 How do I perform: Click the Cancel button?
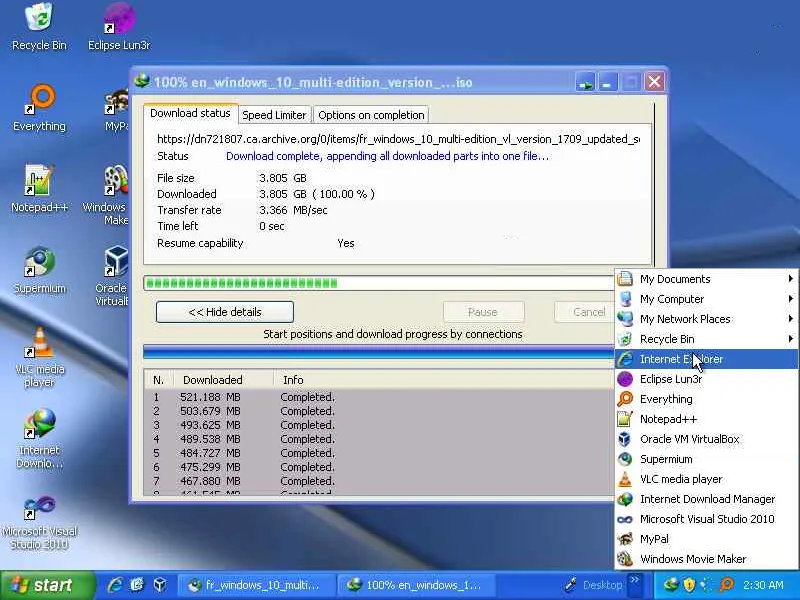(585, 312)
